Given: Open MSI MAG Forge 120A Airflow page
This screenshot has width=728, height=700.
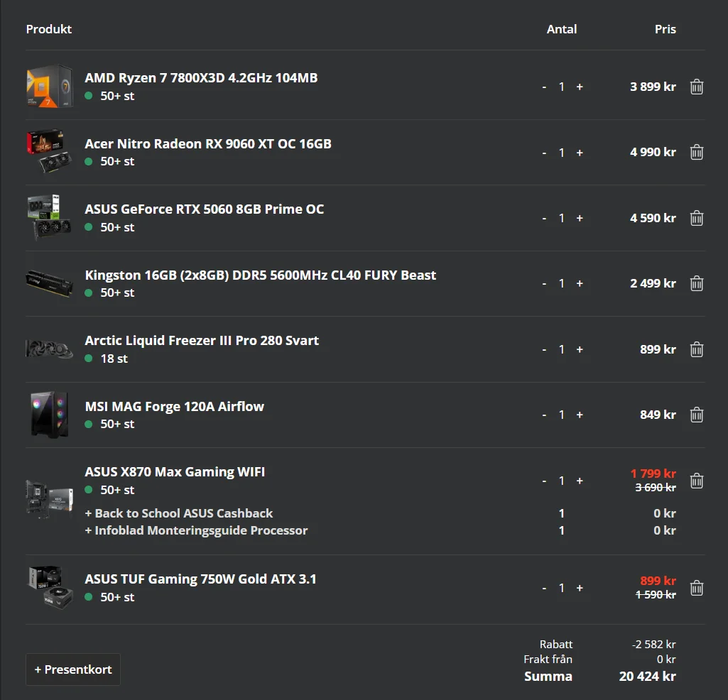Looking at the screenshot, I should tap(175, 406).
